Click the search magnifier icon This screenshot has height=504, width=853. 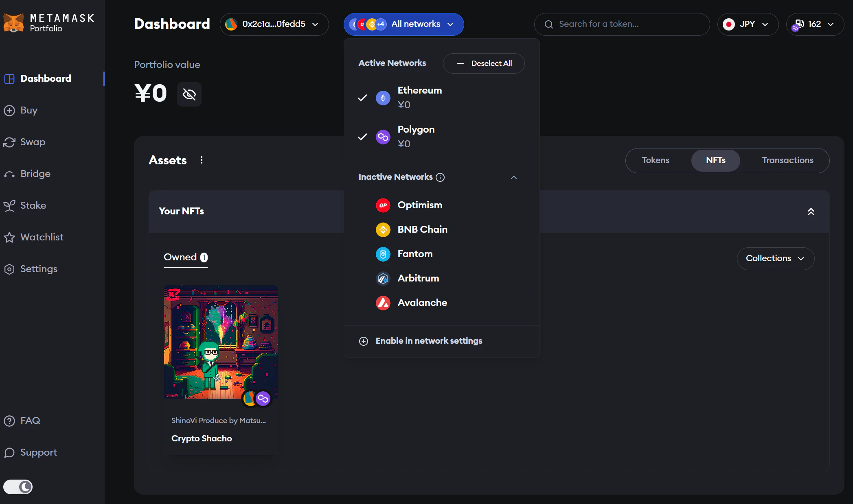coord(549,24)
